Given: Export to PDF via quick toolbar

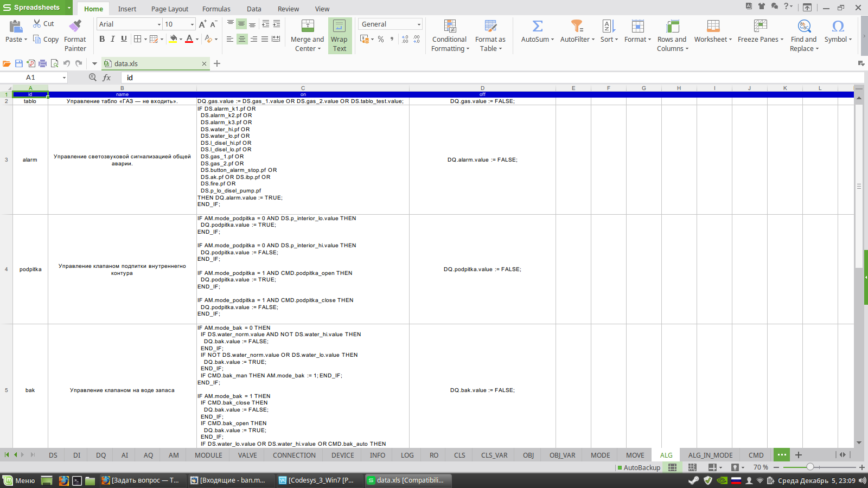Looking at the screenshot, I should [x=30, y=63].
